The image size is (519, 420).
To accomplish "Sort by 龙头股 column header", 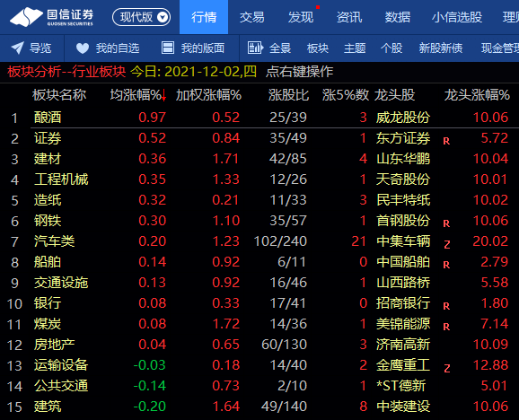I will (x=394, y=95).
